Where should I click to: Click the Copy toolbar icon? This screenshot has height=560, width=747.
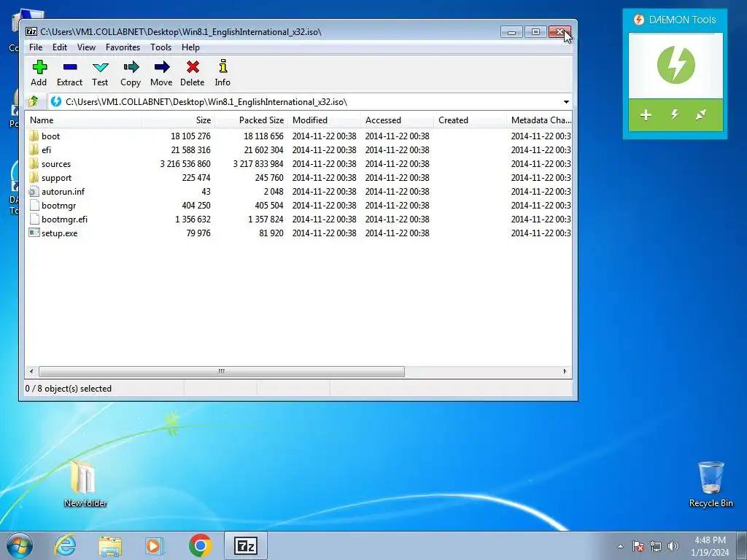point(131,66)
